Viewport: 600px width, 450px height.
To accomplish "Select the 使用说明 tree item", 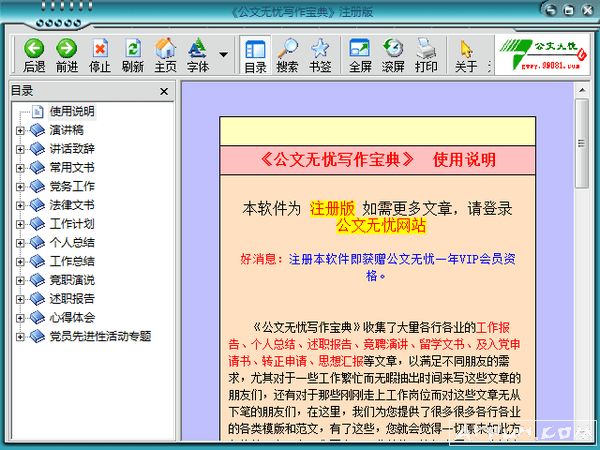I will (72, 111).
